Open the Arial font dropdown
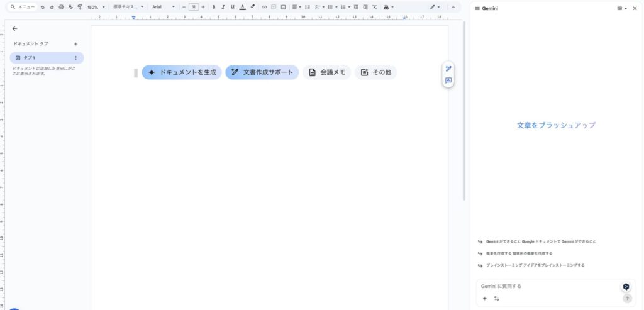Screen dimensions: 644x310 (163, 7)
